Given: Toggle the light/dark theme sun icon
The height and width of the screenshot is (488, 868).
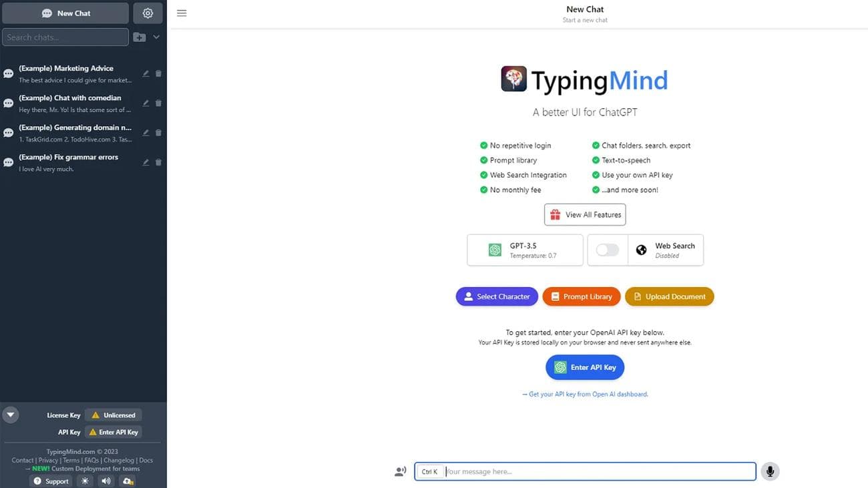Looking at the screenshot, I should tap(85, 481).
